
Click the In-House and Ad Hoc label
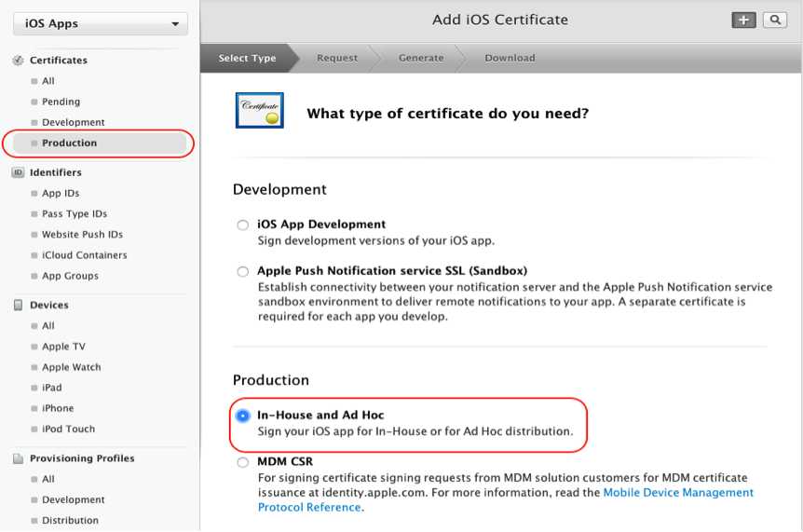[320, 416]
